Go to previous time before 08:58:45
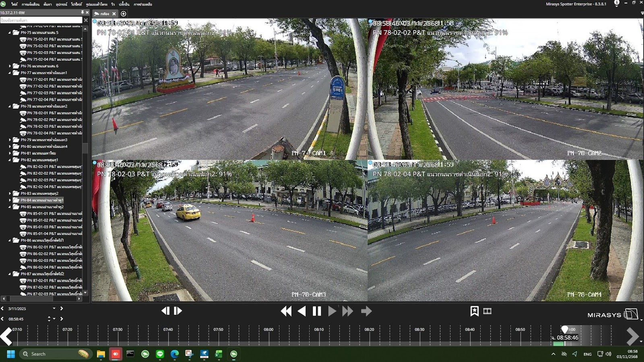Viewport: 644px width, 362px height. (2, 319)
